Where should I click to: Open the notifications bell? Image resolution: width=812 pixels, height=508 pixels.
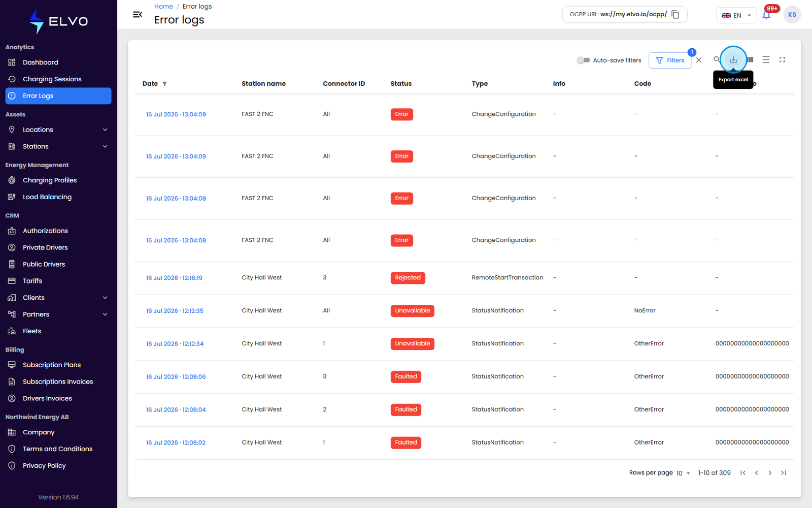pyautogui.click(x=766, y=15)
